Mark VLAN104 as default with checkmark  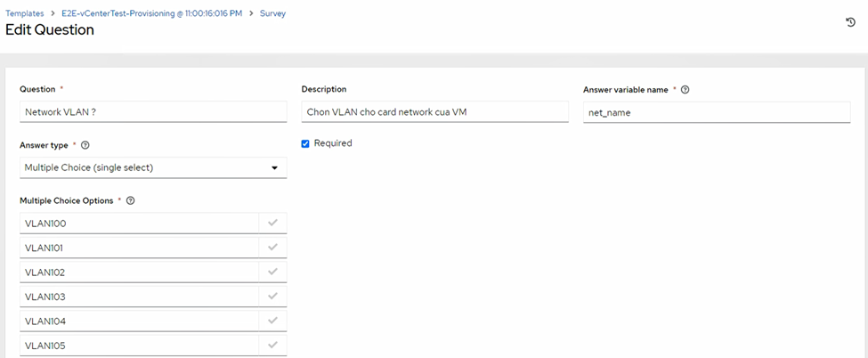click(x=272, y=321)
